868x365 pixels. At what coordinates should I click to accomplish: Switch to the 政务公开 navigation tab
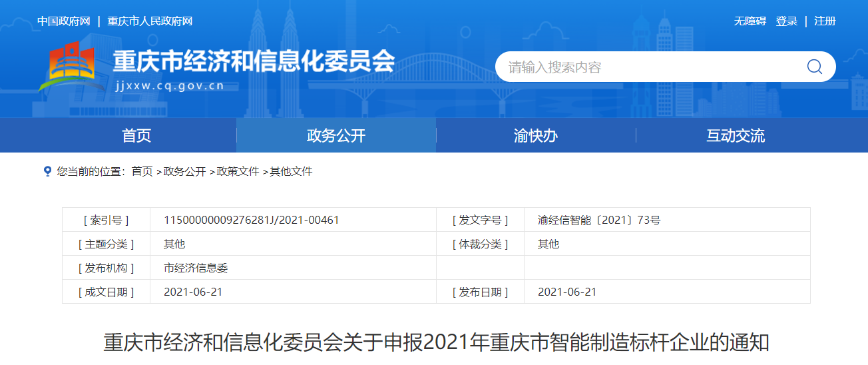[336, 136]
